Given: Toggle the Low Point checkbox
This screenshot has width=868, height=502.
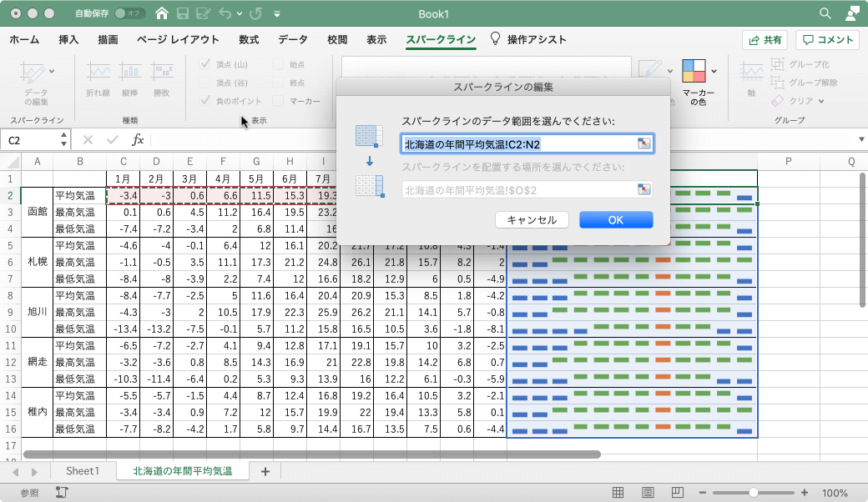Looking at the screenshot, I should [204, 83].
